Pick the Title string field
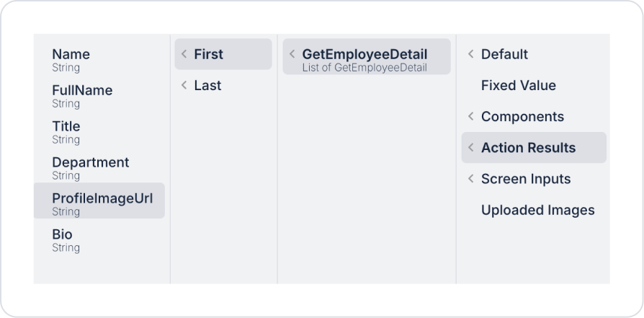This screenshot has height=318, width=644. [99, 132]
